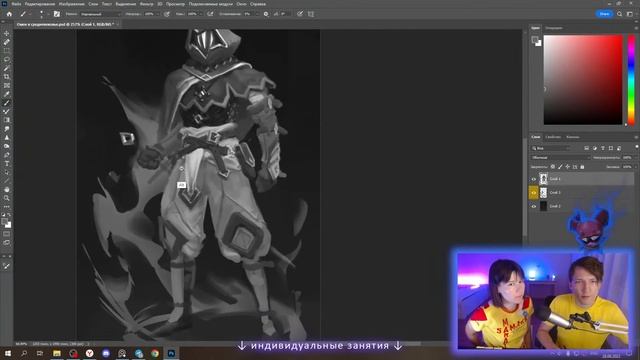
Task: Open the brush flow dropdown arrow
Action: point(201,14)
